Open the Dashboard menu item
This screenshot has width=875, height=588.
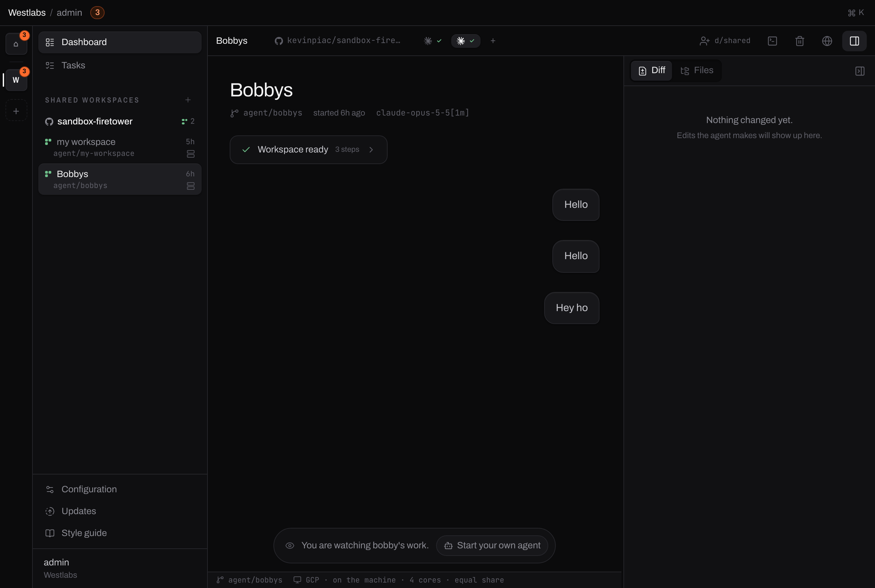point(120,42)
